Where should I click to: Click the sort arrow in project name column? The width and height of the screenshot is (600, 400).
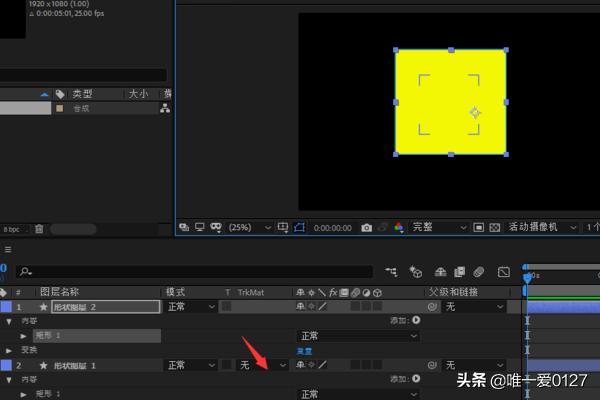44,94
